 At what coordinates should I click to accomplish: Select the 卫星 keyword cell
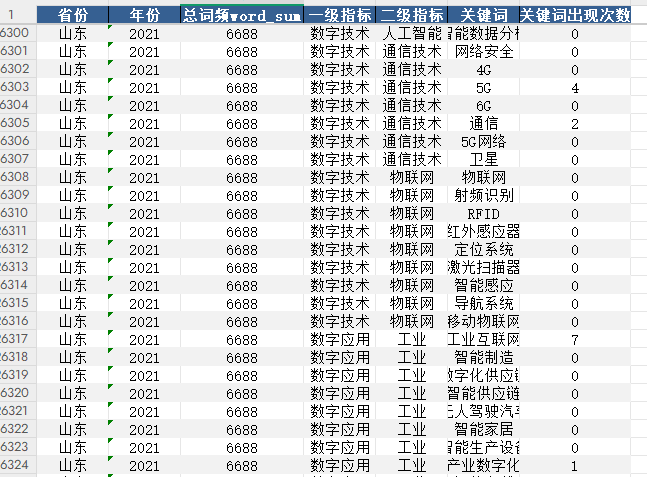(x=483, y=159)
